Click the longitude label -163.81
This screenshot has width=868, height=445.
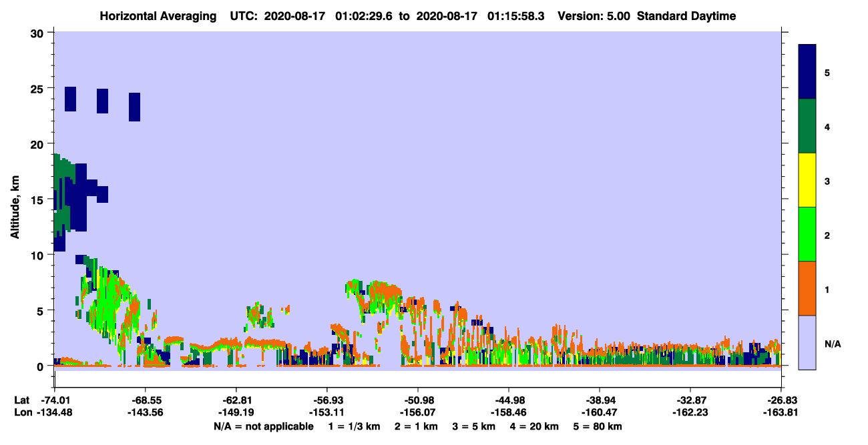(781, 412)
